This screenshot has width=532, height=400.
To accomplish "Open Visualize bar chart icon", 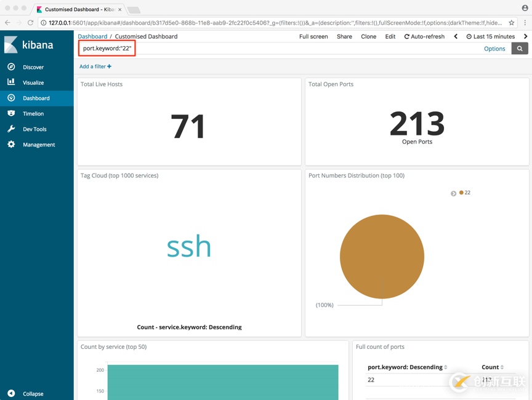I will coord(11,82).
